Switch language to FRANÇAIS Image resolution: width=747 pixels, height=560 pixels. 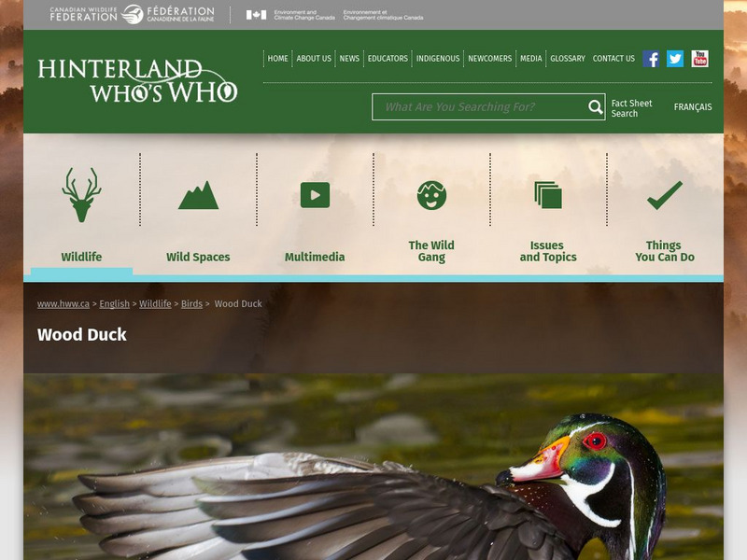pos(693,107)
